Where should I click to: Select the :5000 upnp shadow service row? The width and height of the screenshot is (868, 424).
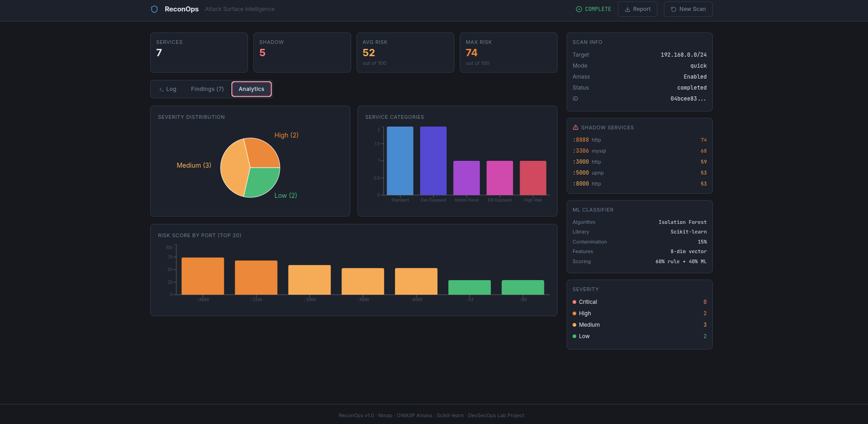639,173
